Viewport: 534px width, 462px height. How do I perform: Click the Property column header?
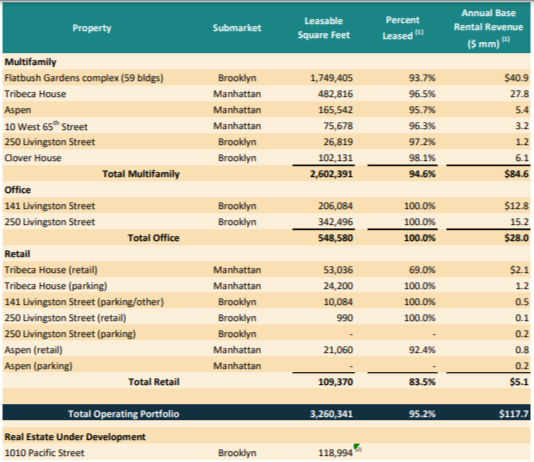pos(92,28)
